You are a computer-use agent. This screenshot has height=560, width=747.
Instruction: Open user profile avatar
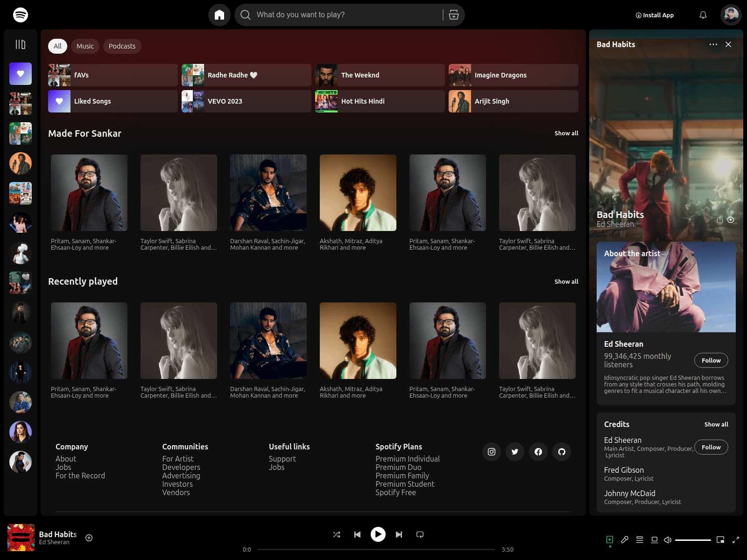731,15
